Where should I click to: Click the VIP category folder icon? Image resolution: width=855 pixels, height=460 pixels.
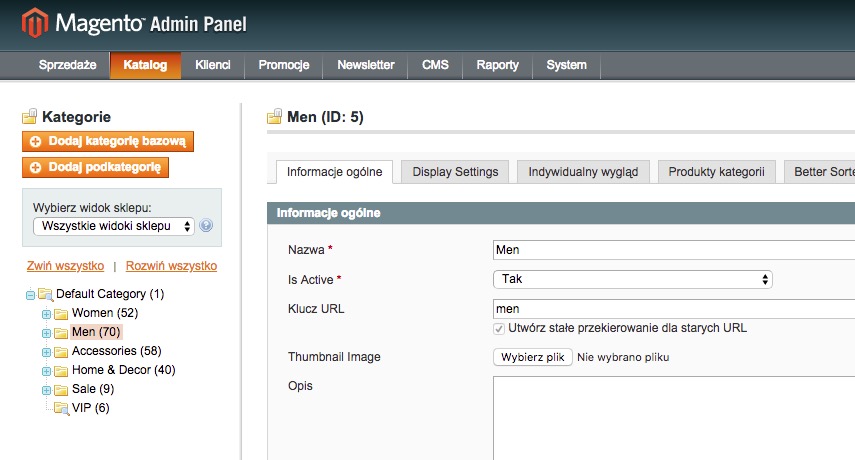(x=60, y=409)
